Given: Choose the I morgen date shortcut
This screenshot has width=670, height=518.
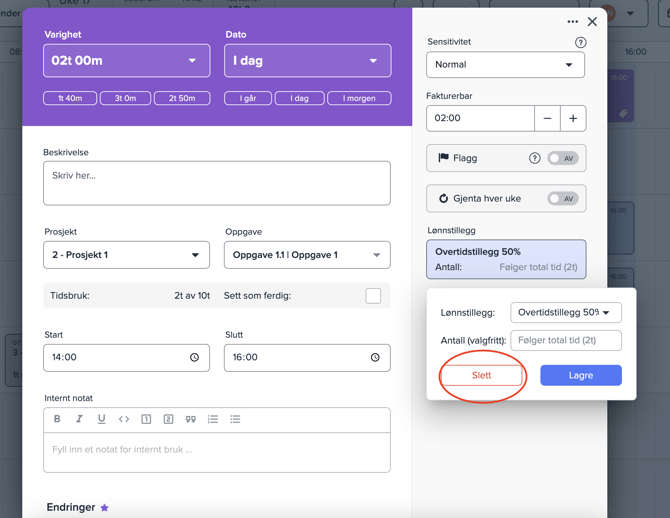Looking at the screenshot, I should [359, 98].
